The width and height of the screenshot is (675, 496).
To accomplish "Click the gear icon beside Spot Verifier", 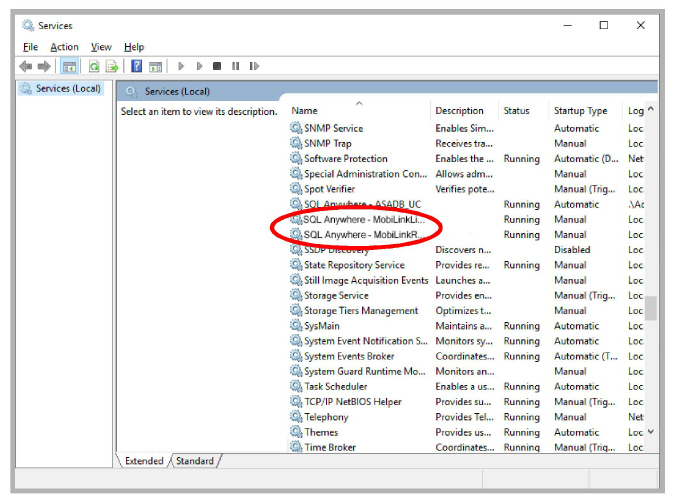I will point(296,189).
